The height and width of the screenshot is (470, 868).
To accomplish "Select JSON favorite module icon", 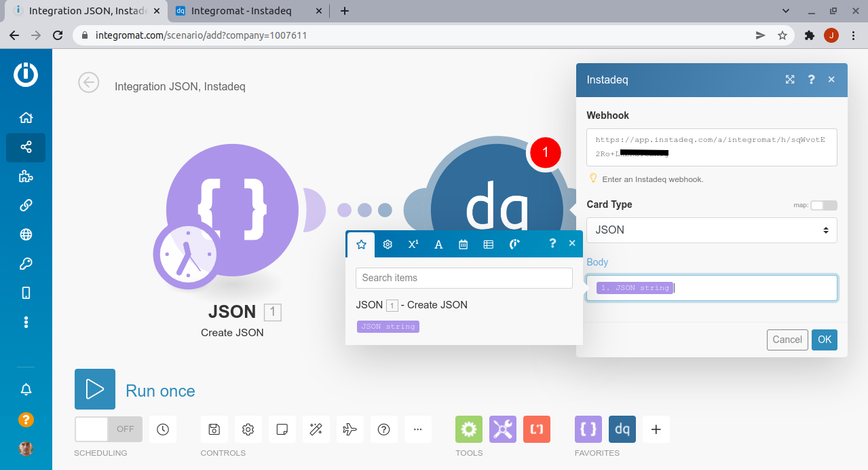I will 588,429.
